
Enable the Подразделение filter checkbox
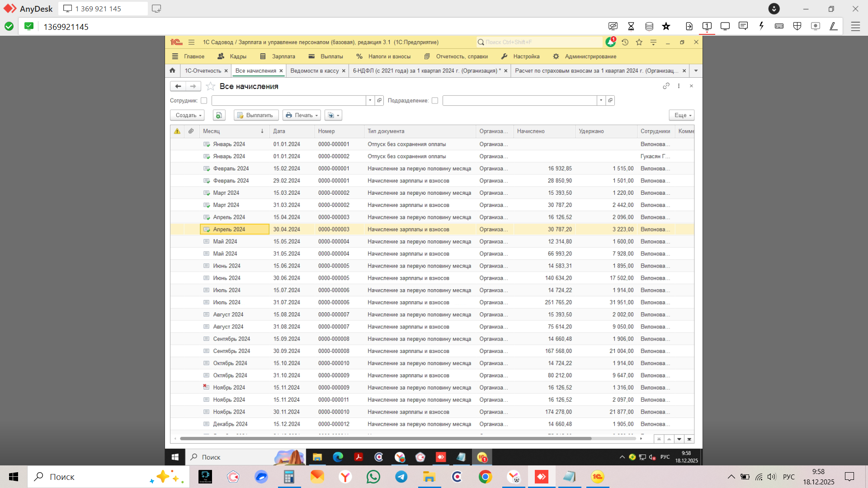coord(435,101)
